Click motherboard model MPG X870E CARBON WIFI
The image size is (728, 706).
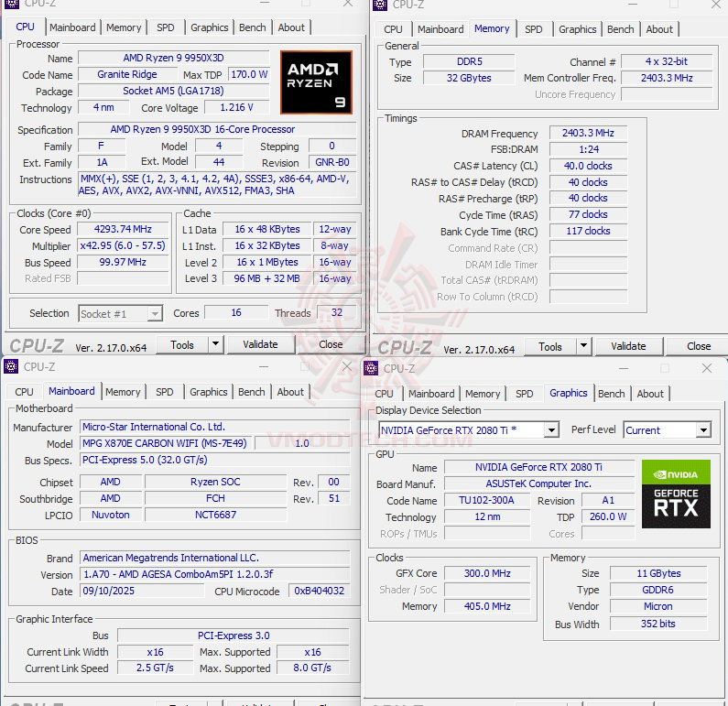[x=165, y=443]
